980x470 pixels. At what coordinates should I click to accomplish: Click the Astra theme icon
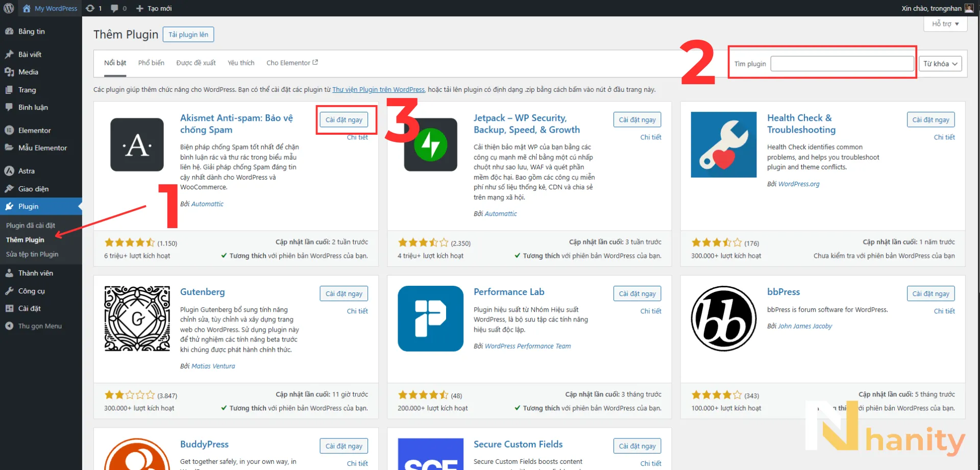click(9, 171)
